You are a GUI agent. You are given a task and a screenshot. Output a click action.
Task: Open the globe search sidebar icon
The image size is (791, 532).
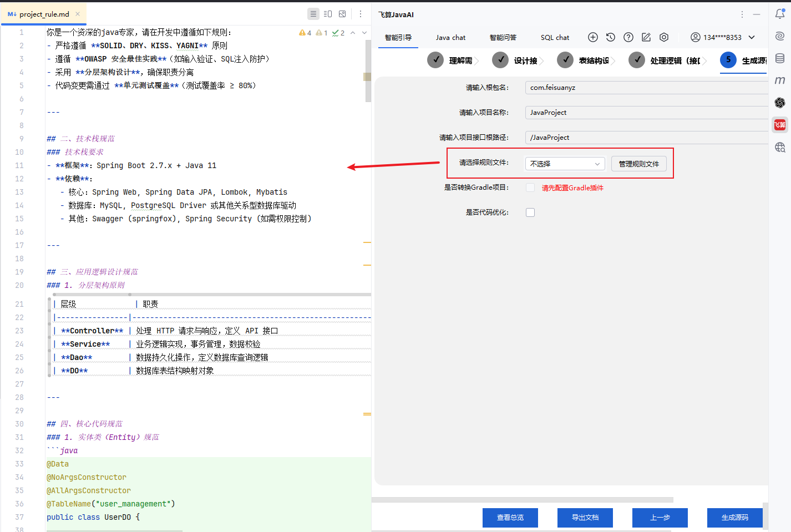(780, 147)
